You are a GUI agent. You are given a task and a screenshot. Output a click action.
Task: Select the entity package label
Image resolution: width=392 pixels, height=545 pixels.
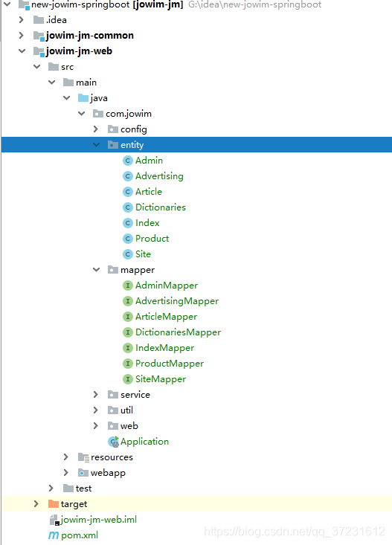pyautogui.click(x=132, y=145)
